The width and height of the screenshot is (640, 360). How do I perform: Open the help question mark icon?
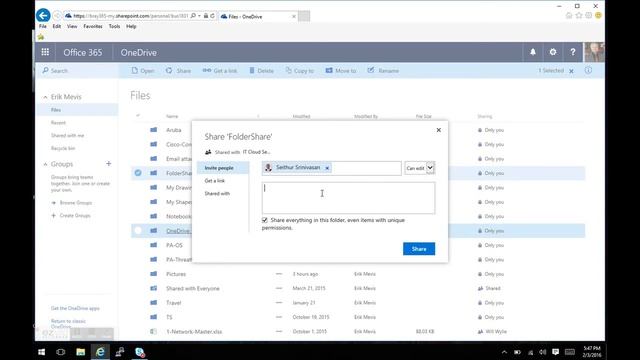click(x=573, y=52)
